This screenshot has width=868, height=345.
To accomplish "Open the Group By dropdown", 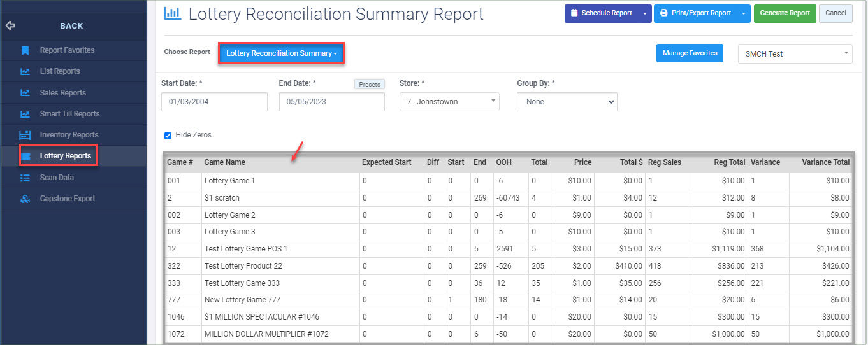I will point(567,102).
